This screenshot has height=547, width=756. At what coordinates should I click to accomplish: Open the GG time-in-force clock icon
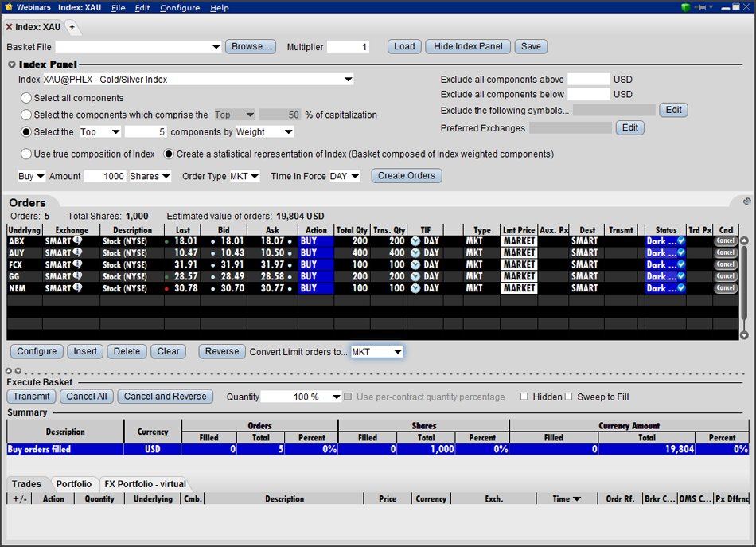415,276
